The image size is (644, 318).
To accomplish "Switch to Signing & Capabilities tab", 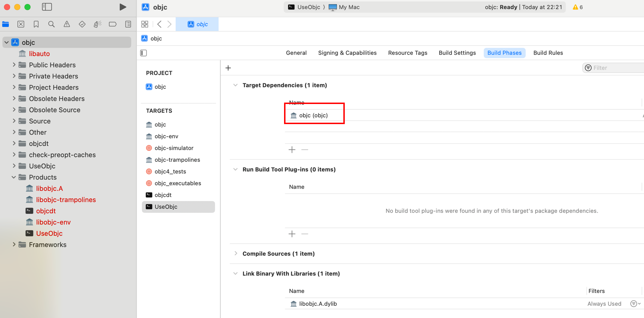I will tap(347, 53).
